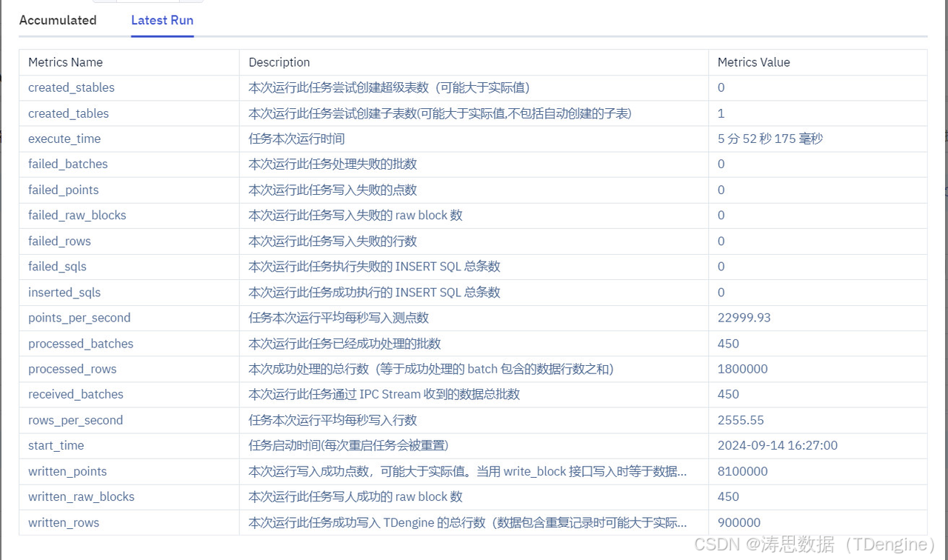Click the processed_rows metric name
Image resolution: width=948 pixels, height=560 pixels.
(73, 368)
